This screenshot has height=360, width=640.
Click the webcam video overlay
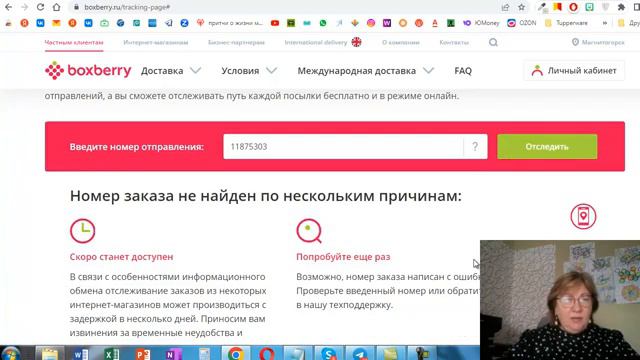[560, 300]
